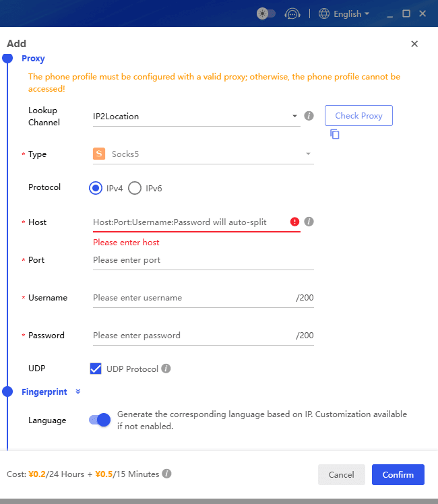Image resolution: width=438 pixels, height=504 pixels.
Task: Click the globe language icon
Action: [x=324, y=14]
